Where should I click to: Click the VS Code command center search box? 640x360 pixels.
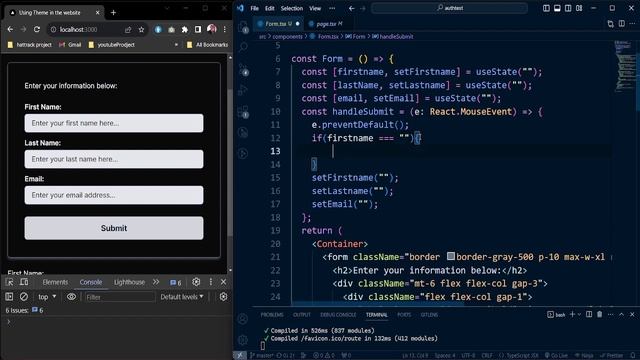(449, 8)
